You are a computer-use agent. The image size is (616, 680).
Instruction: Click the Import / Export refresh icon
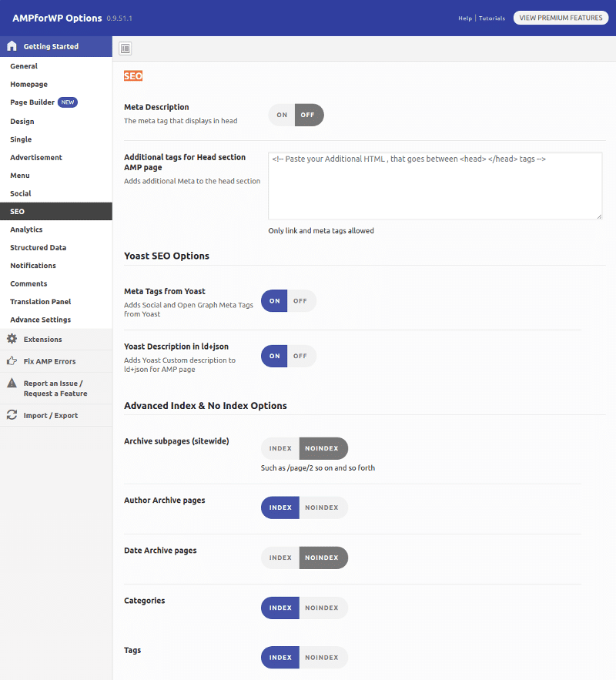pos(12,415)
